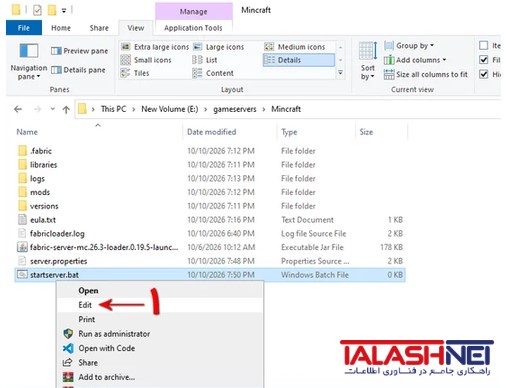Sort by the Date modified column header
The image size is (509, 388).
[x=212, y=132]
